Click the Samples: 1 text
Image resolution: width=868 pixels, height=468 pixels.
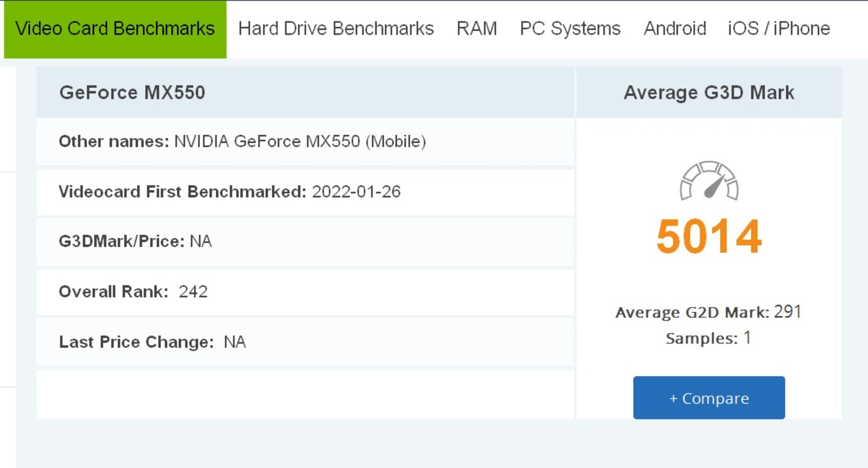(708, 338)
